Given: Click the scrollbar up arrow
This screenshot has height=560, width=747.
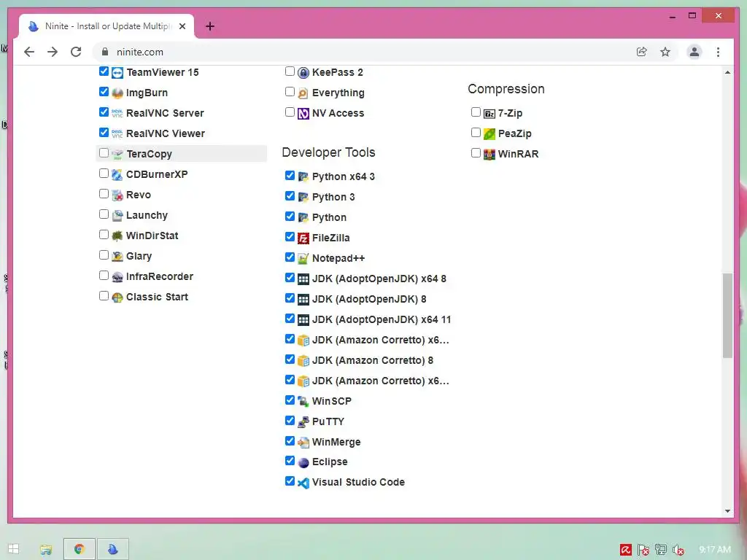Looking at the screenshot, I should coord(727,72).
